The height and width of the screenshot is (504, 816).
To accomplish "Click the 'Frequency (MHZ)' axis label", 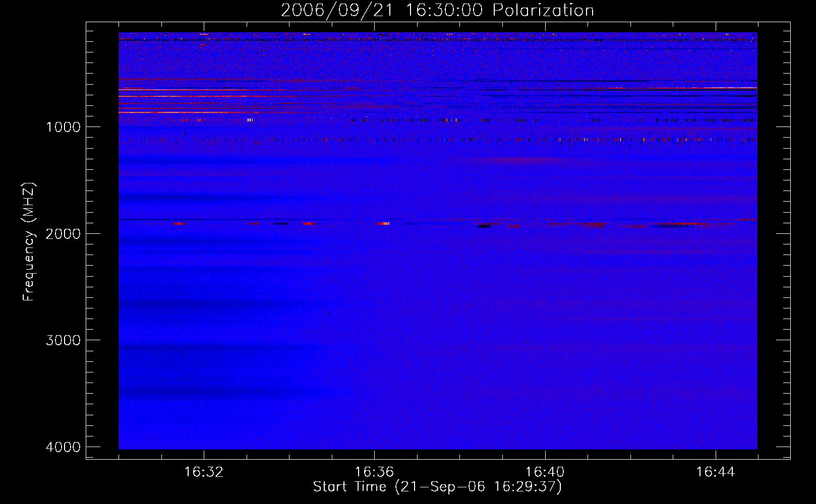I will pos(29,242).
